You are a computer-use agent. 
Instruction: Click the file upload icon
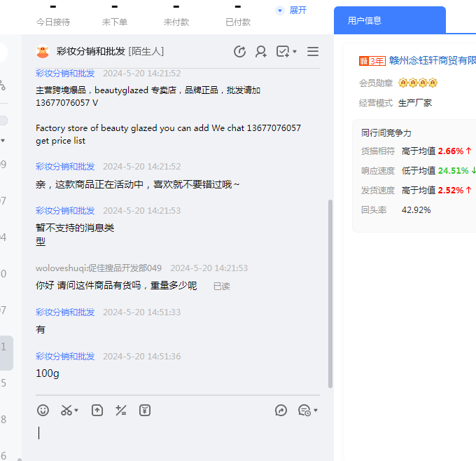[x=97, y=411]
